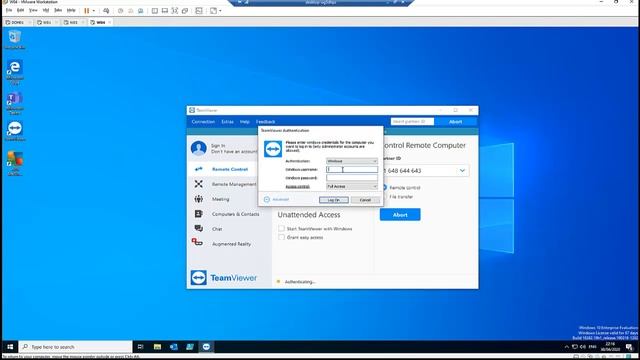Viewport: 640px width, 360px height.
Task: Click the VMware pause virtual machine icon
Action: [87, 11]
